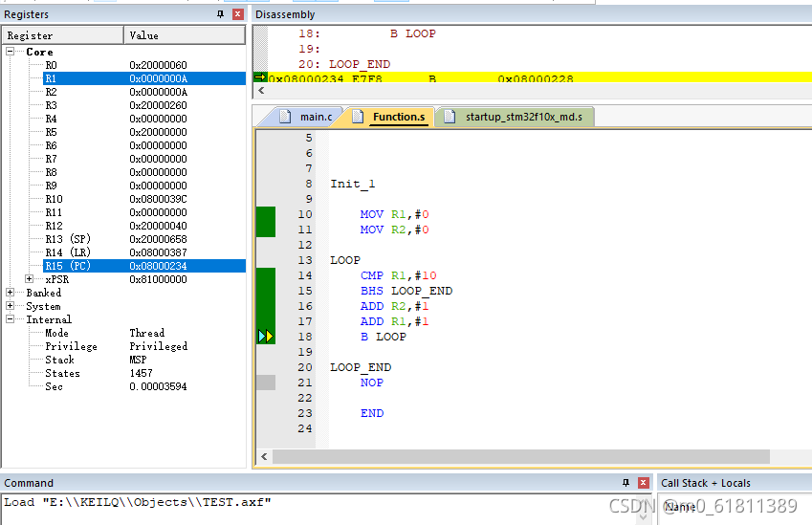This screenshot has width=812, height=525.
Task: Click the NOP instruction on line 21
Action: pos(372,383)
